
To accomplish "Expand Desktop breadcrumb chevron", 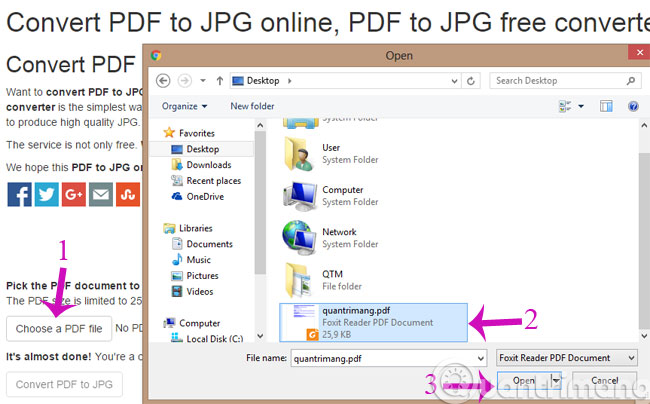I will (x=290, y=81).
